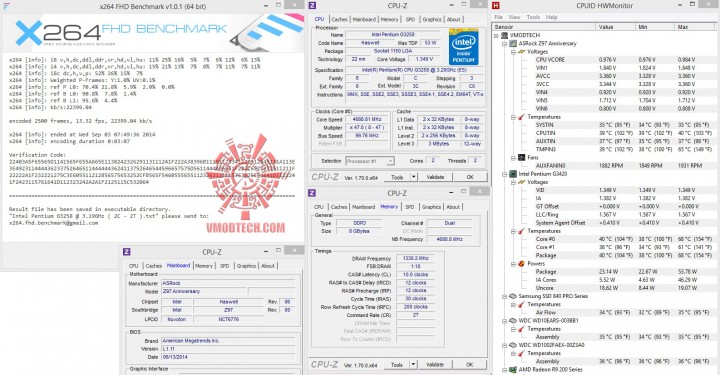The width and height of the screenshot is (720, 375).
Task: Collapse Voltages under ASRock Z97 Anniversary
Action: coord(513,52)
